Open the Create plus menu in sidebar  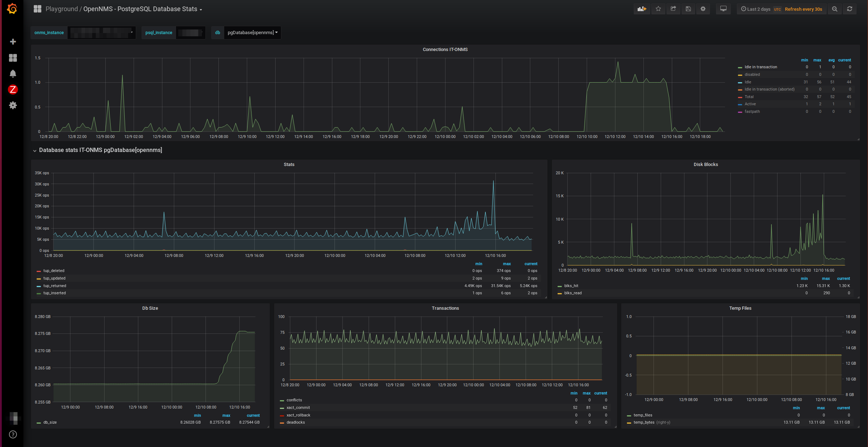coord(13,42)
